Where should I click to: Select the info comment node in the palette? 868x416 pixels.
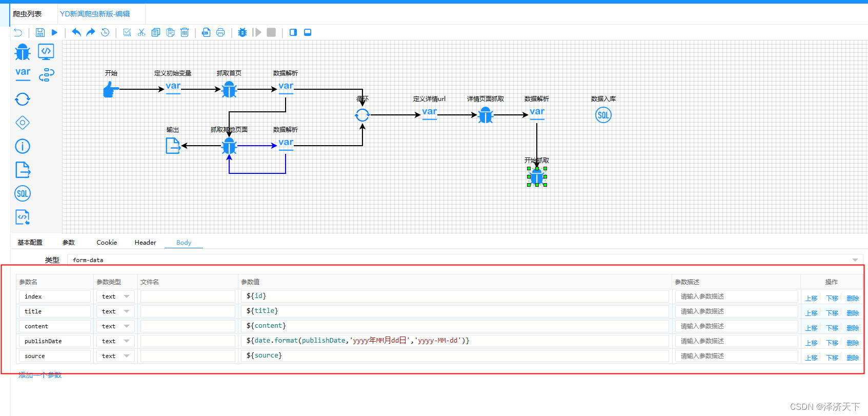click(x=23, y=146)
